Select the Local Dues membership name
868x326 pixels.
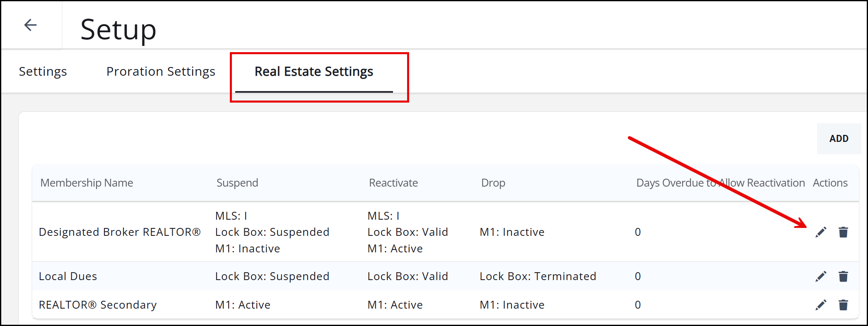point(68,276)
